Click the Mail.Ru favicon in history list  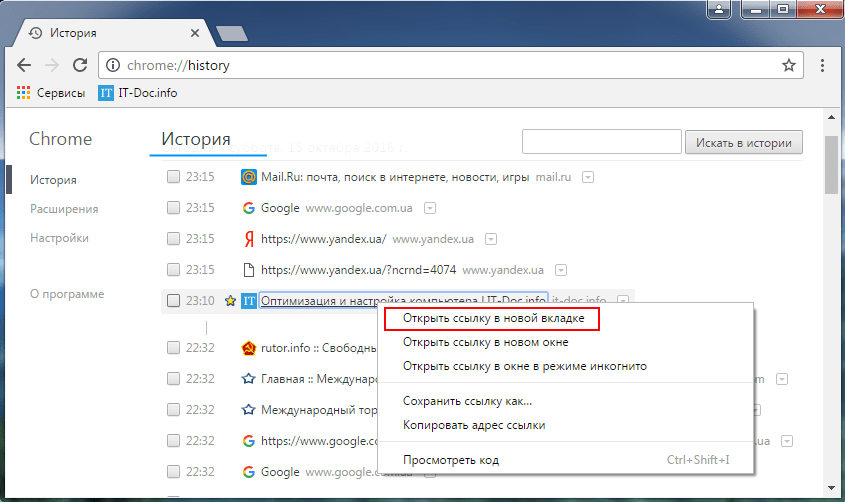(x=248, y=177)
